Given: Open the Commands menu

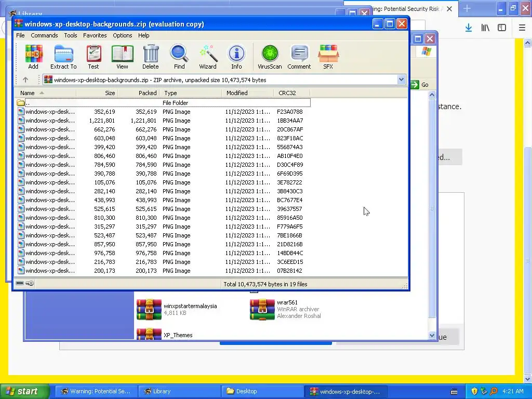Looking at the screenshot, I should (44, 35).
